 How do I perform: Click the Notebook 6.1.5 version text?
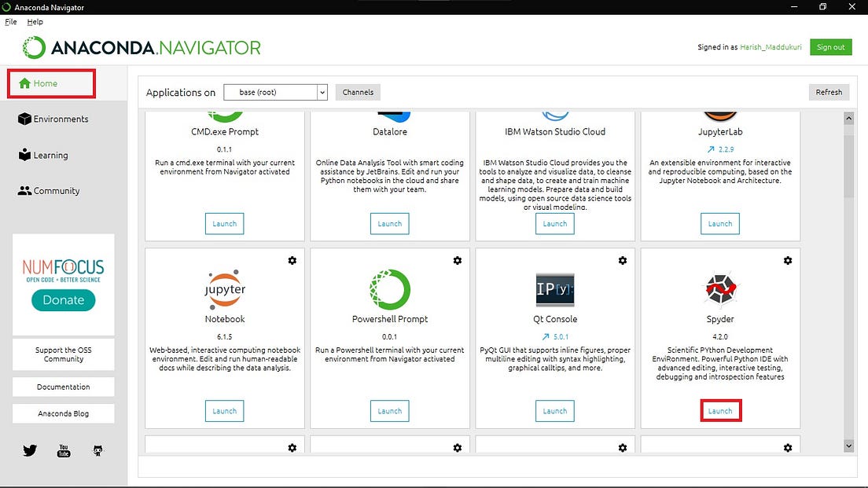coord(224,336)
